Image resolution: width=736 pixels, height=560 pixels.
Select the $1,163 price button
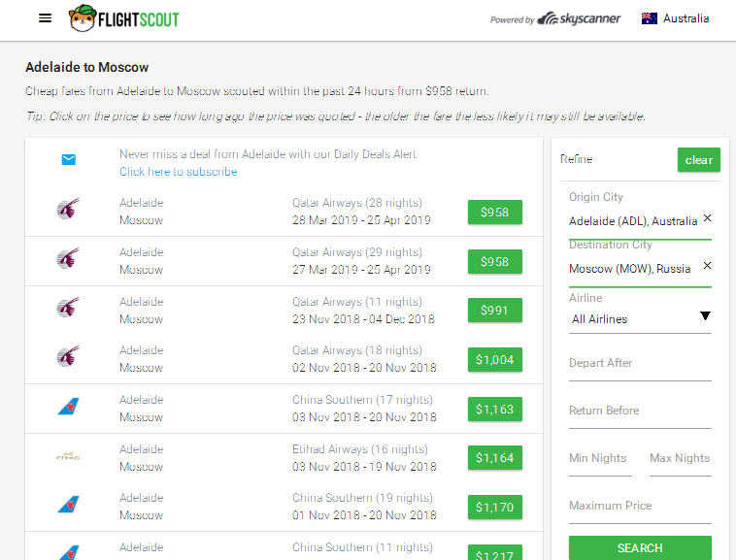point(495,410)
